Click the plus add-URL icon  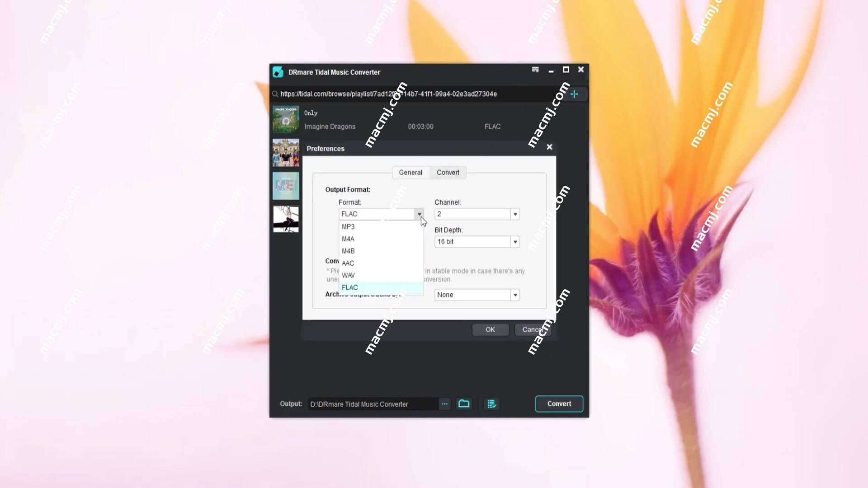(574, 94)
